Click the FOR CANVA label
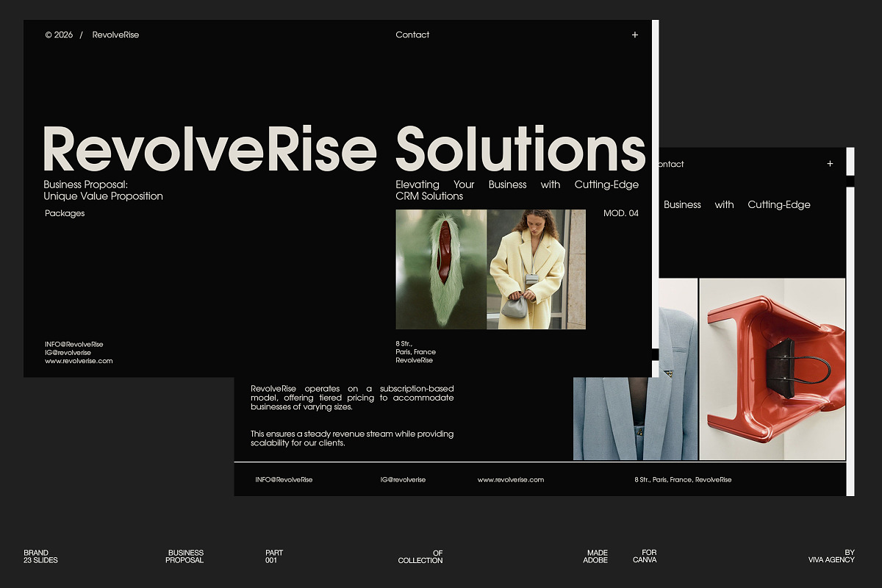 (x=645, y=556)
